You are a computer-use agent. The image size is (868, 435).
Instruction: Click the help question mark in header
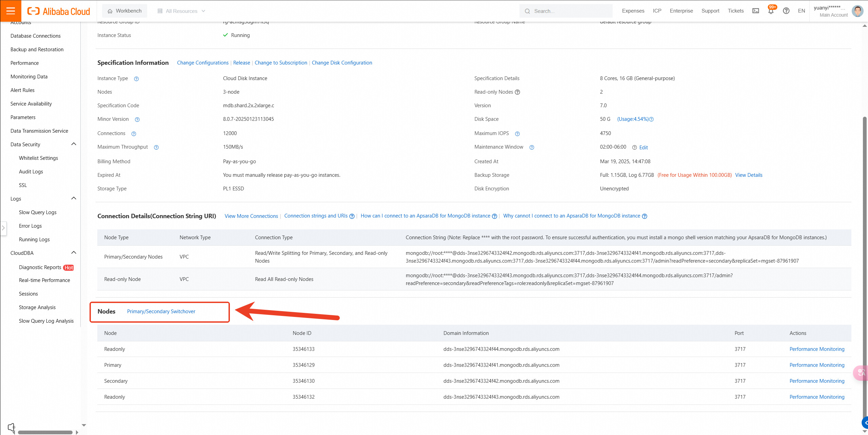[786, 11]
